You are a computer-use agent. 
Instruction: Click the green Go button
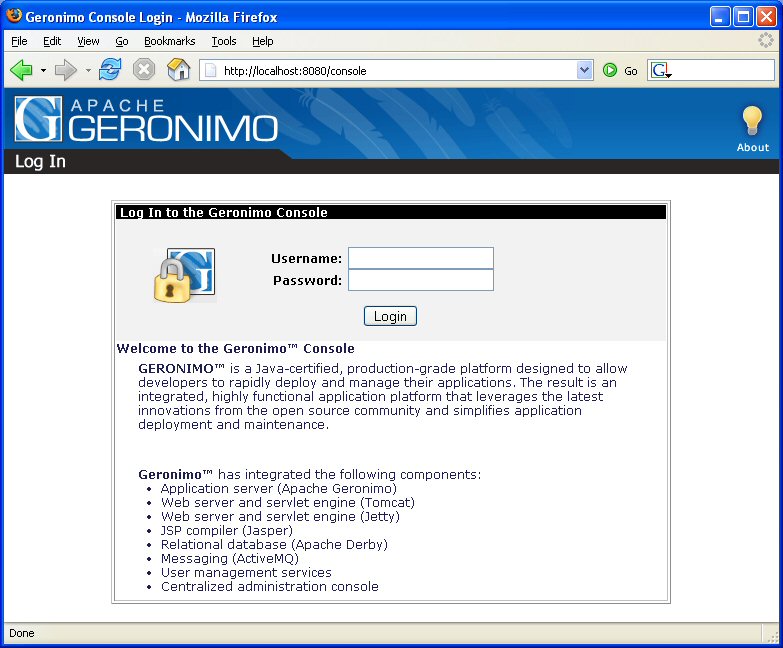[620, 70]
